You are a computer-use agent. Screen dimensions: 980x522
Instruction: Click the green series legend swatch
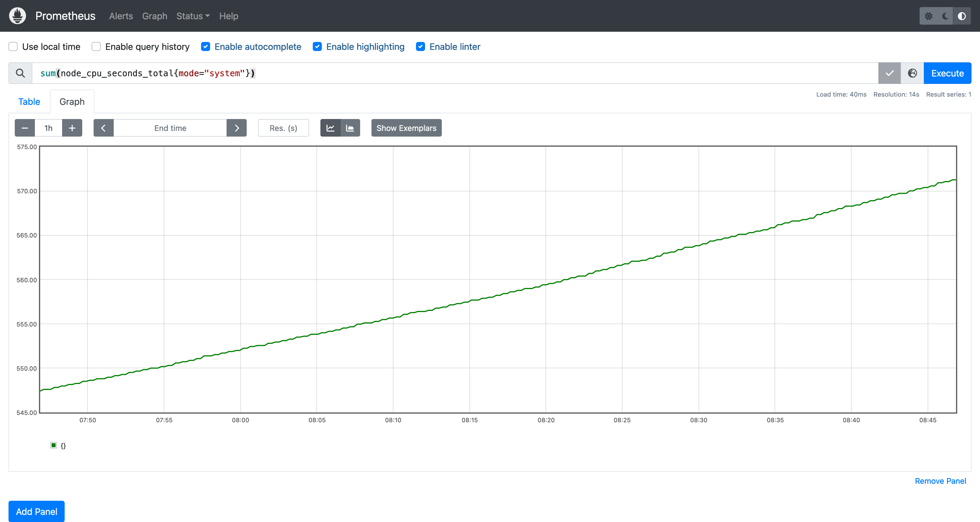(54, 445)
